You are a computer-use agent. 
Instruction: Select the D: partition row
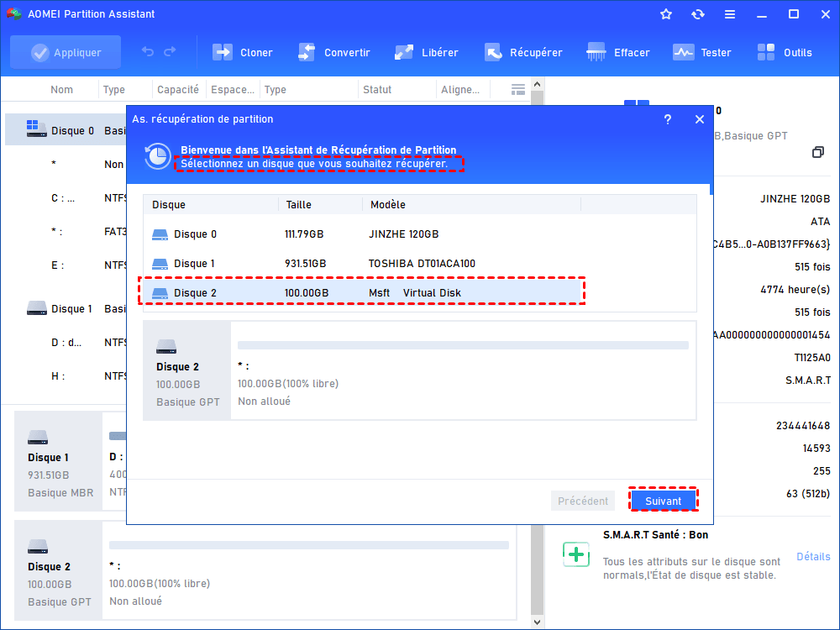coord(66,343)
